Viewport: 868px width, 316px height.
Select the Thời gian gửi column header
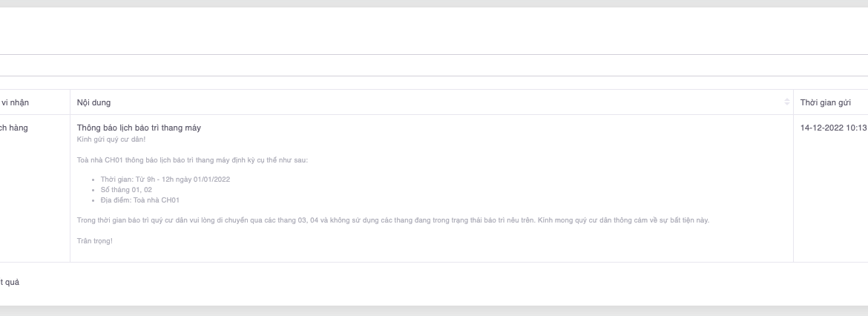pyautogui.click(x=825, y=102)
